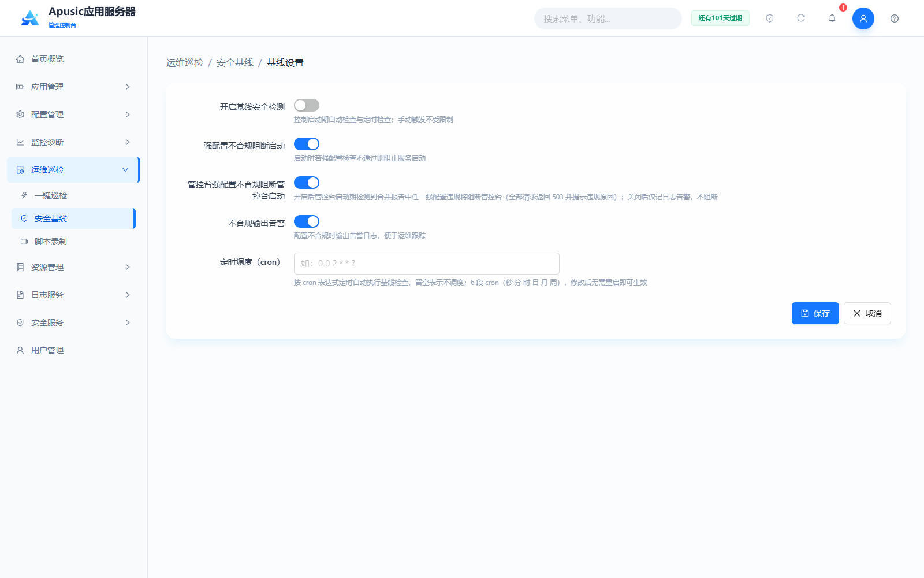
Task: Click the 保存 button
Action: click(815, 313)
